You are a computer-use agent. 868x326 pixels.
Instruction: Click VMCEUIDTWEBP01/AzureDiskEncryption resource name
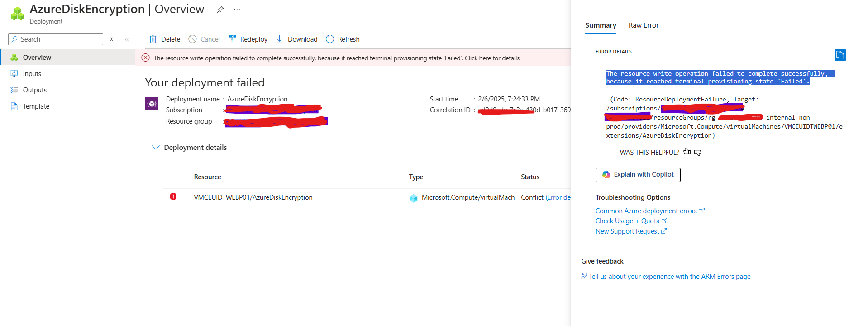[x=253, y=197]
